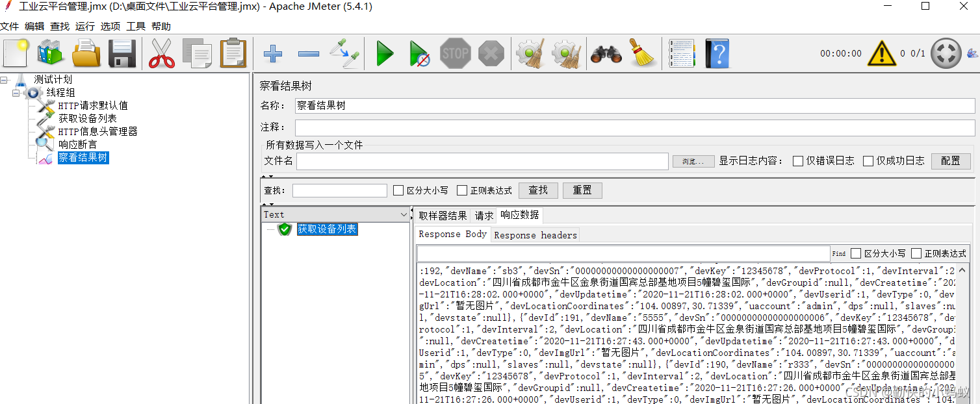Focus the 注释 input field
Screen dimensions: 980x404
pyautogui.click(x=635, y=127)
